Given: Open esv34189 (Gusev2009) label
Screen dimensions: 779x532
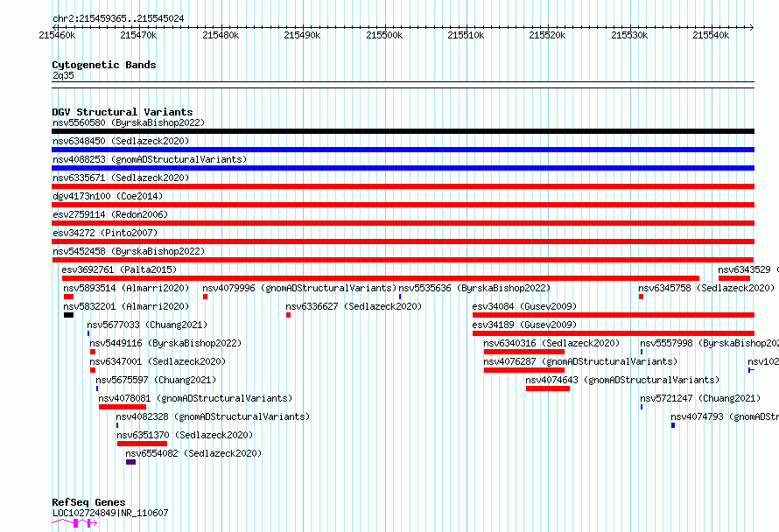Looking at the screenshot, I should click(524, 325).
